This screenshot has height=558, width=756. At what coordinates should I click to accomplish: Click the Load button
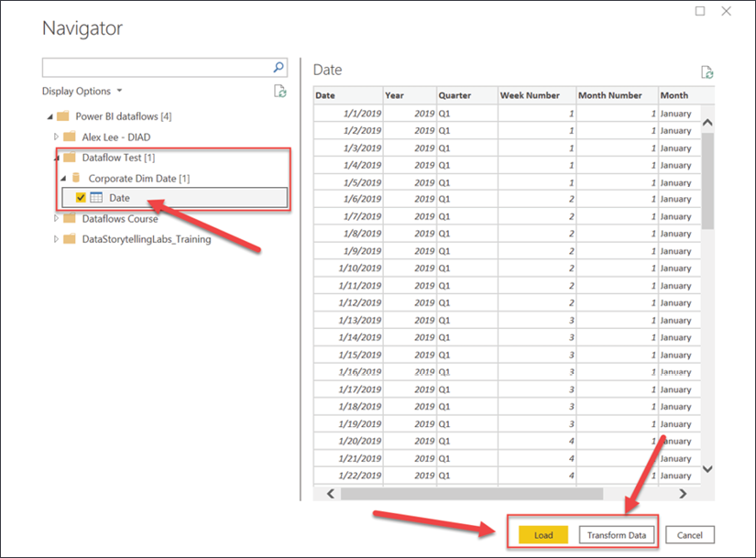tap(543, 535)
